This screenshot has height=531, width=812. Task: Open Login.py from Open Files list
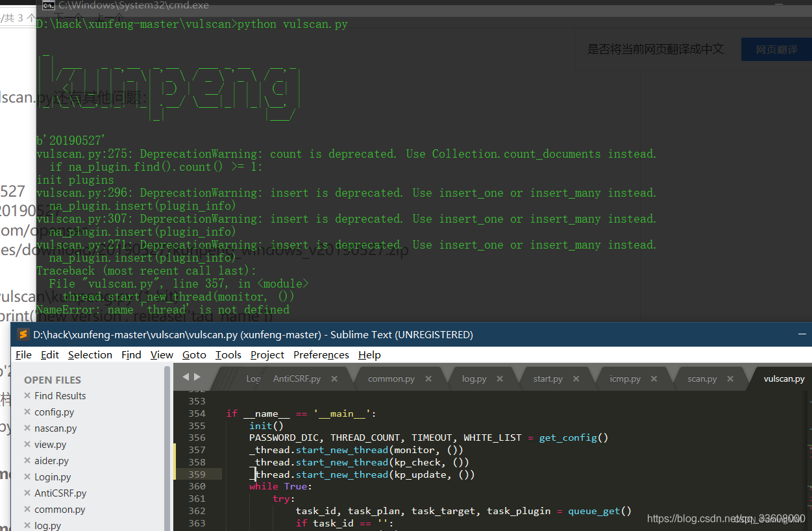coord(53,477)
